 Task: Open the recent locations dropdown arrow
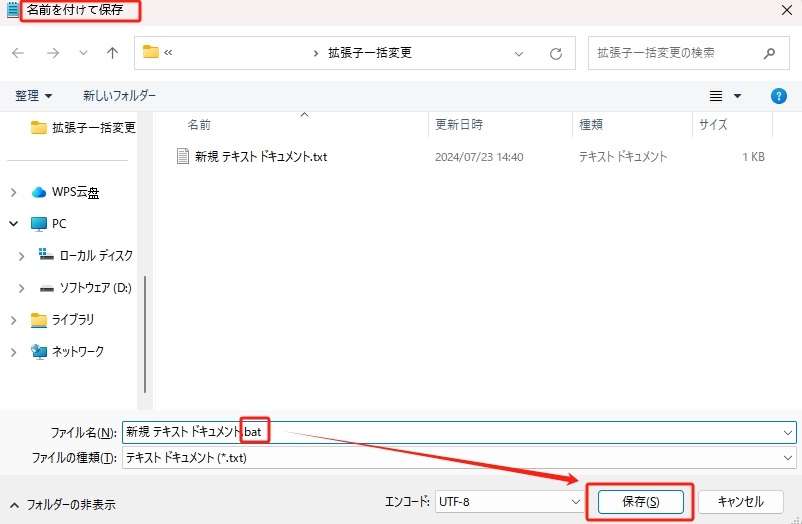[x=83, y=53]
